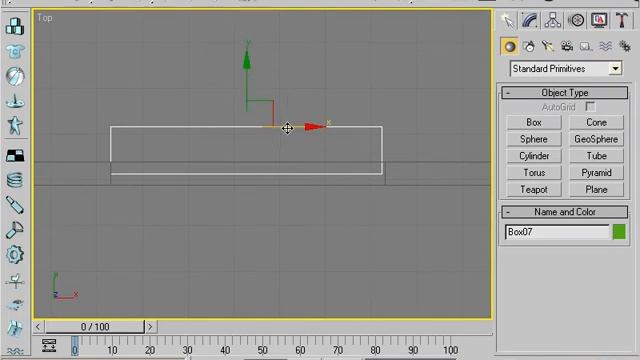Open the Utilities hammer tab
Viewport: 640px width, 360px height.
[622, 20]
